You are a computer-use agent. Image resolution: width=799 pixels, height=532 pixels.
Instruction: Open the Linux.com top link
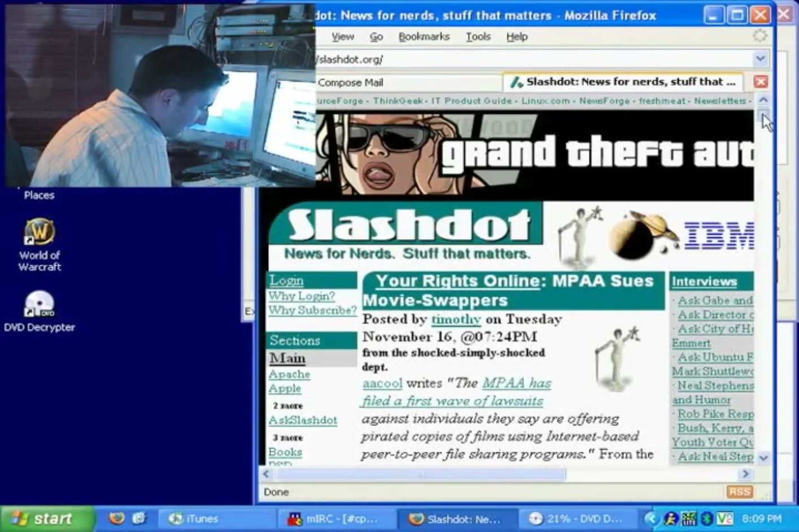click(545, 101)
